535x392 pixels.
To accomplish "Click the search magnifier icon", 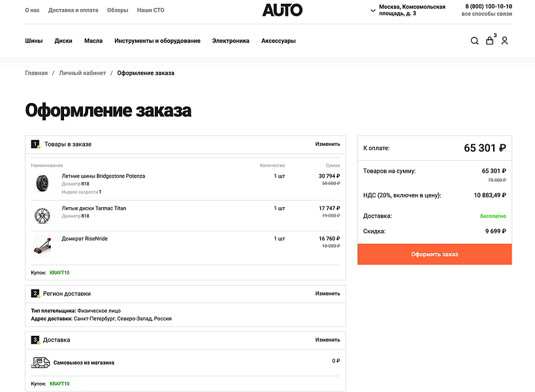I will pos(474,41).
